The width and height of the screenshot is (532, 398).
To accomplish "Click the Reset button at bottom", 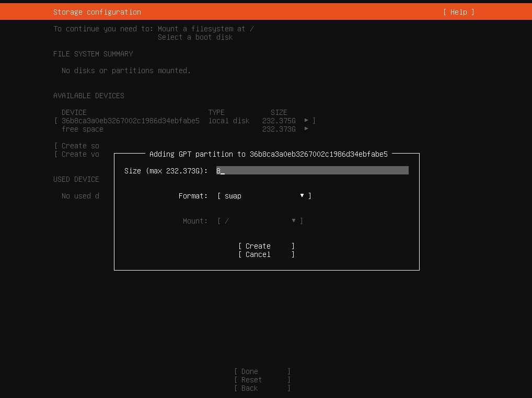I will [x=262, y=380].
